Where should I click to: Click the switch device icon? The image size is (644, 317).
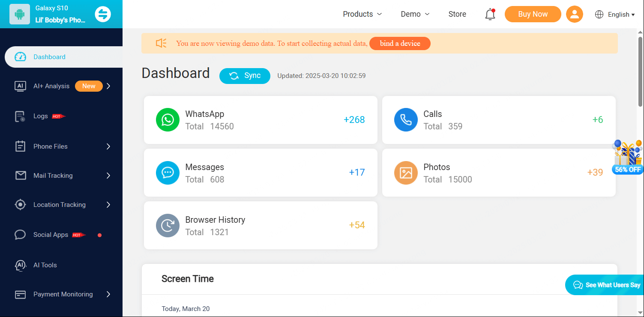(103, 14)
